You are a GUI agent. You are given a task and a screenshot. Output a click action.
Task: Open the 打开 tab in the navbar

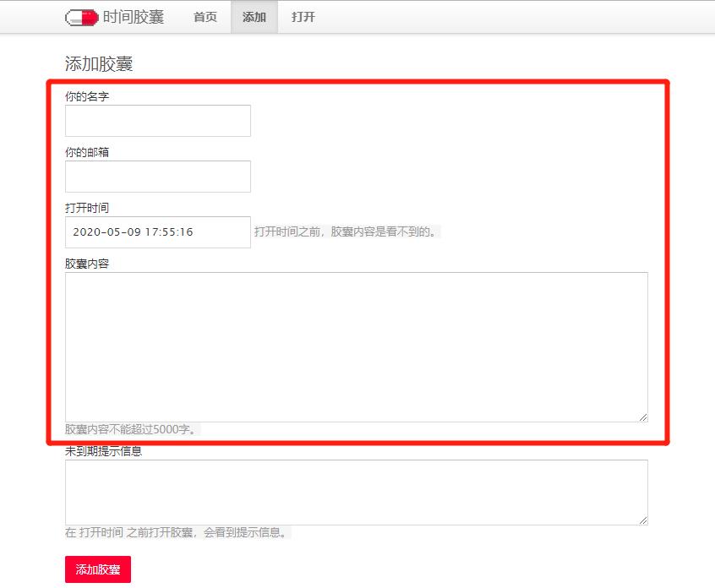click(303, 16)
